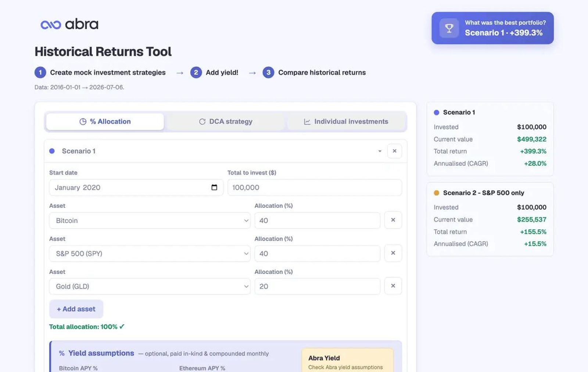Remove the Bitcoin asset row
The width and height of the screenshot is (588, 372).
(x=393, y=220)
